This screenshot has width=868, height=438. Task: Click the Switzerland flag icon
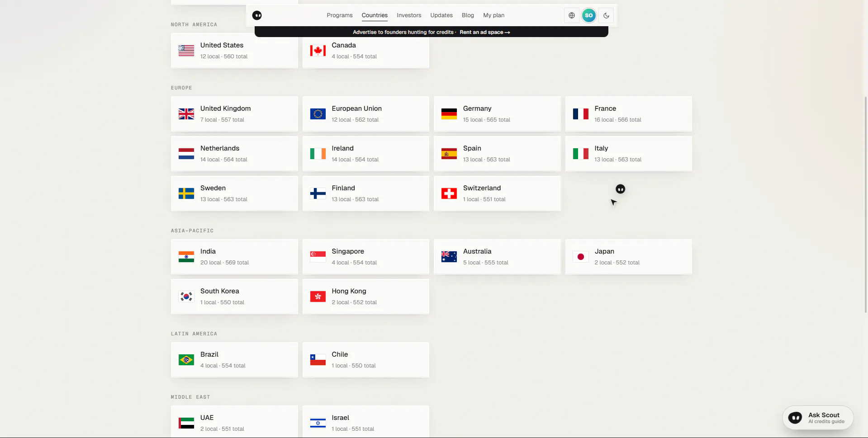(449, 193)
